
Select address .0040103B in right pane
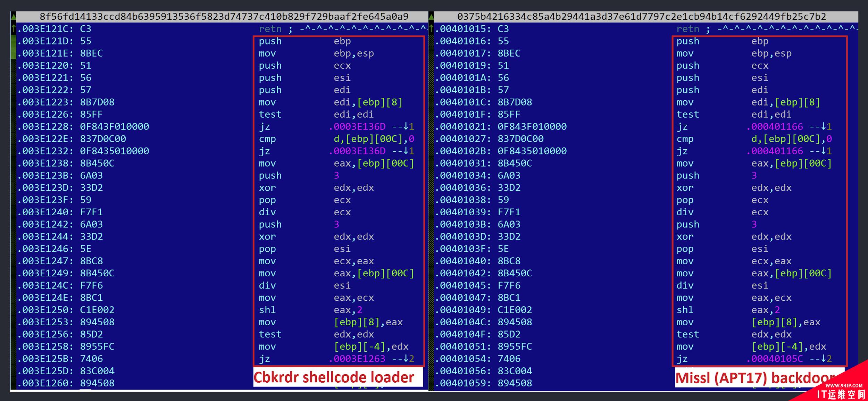click(463, 224)
